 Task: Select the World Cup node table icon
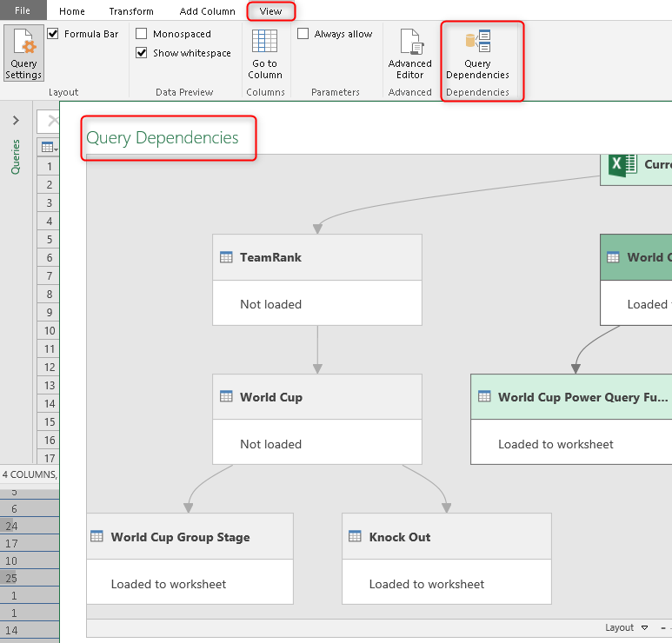pos(226,396)
